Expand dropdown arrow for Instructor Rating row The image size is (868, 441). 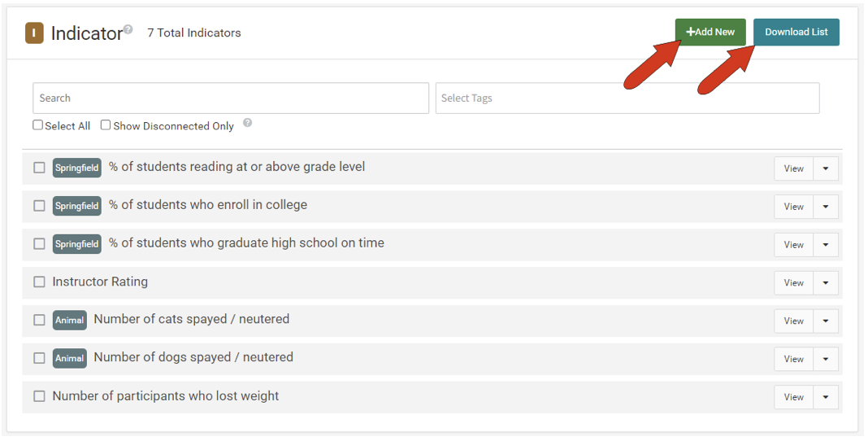click(x=826, y=283)
